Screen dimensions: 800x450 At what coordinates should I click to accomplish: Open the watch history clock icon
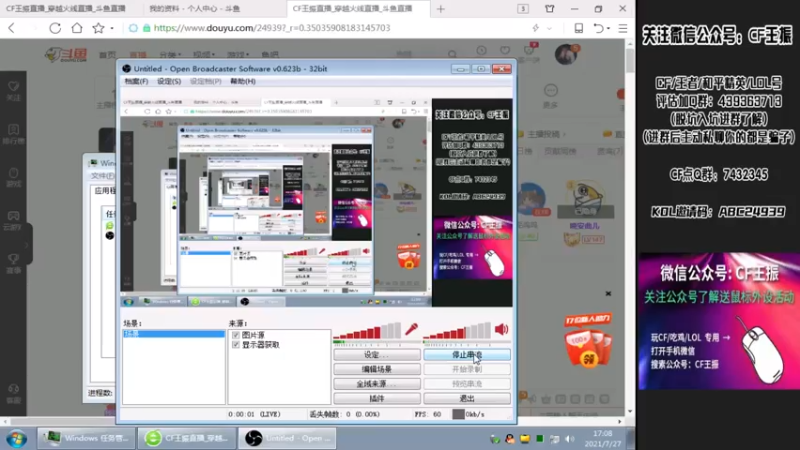[x=481, y=51]
